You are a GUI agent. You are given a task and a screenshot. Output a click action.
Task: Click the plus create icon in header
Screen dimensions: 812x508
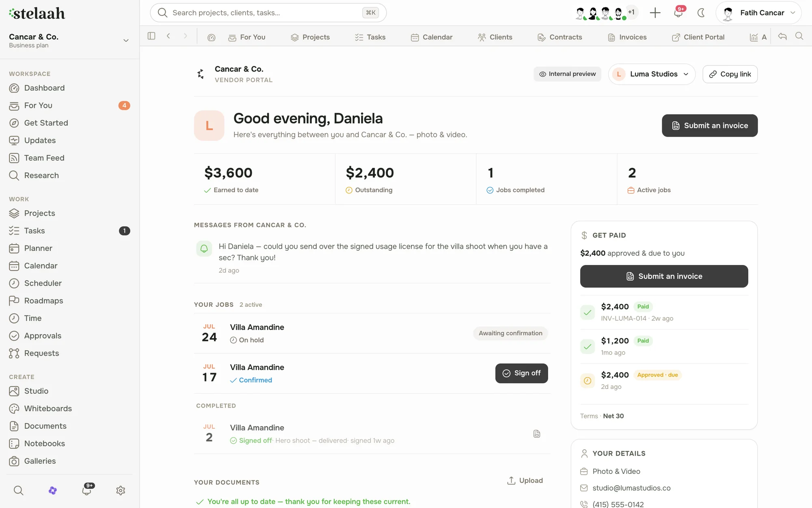(655, 13)
